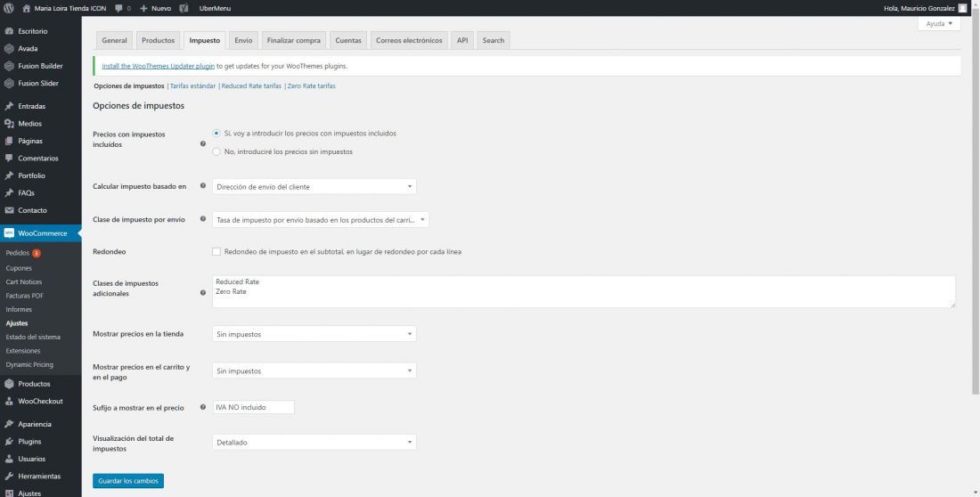Image resolution: width=980 pixels, height=497 pixels.
Task: Click help icon for Sufijo a mostrar en el precio
Action: [202, 407]
